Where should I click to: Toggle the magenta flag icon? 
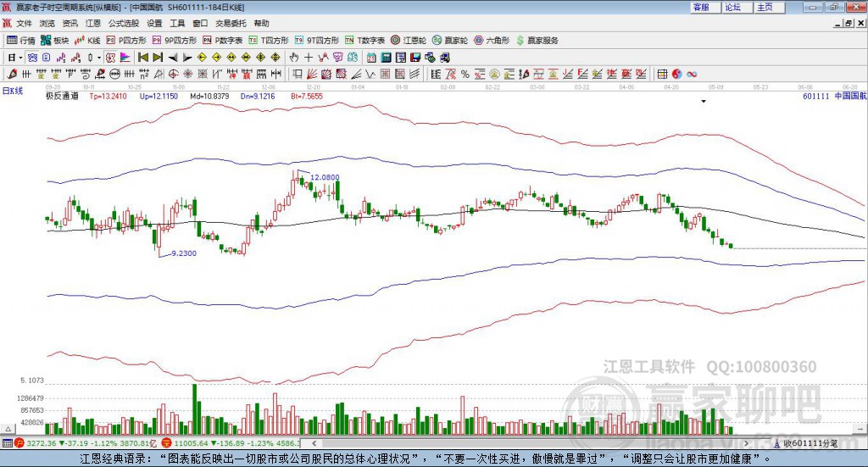(x=125, y=58)
